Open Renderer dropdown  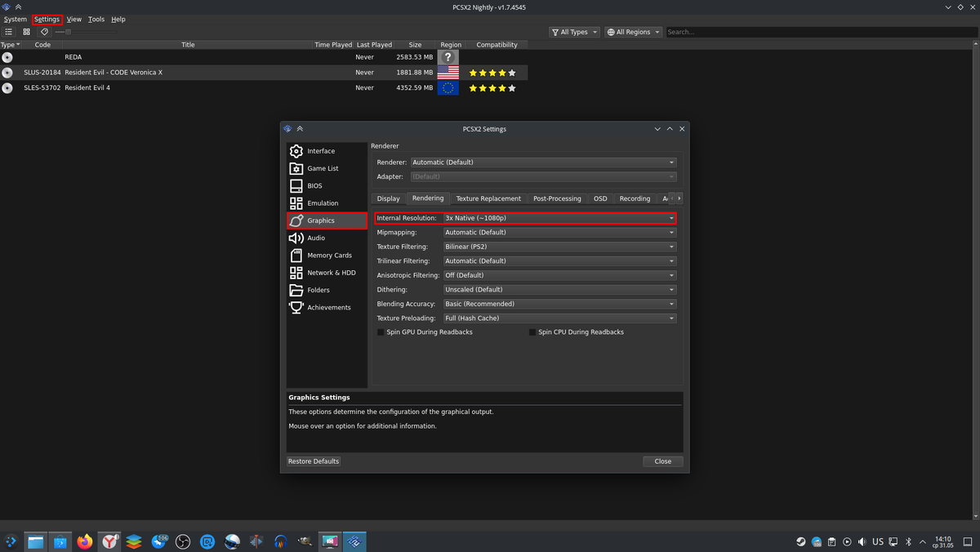[x=543, y=162]
